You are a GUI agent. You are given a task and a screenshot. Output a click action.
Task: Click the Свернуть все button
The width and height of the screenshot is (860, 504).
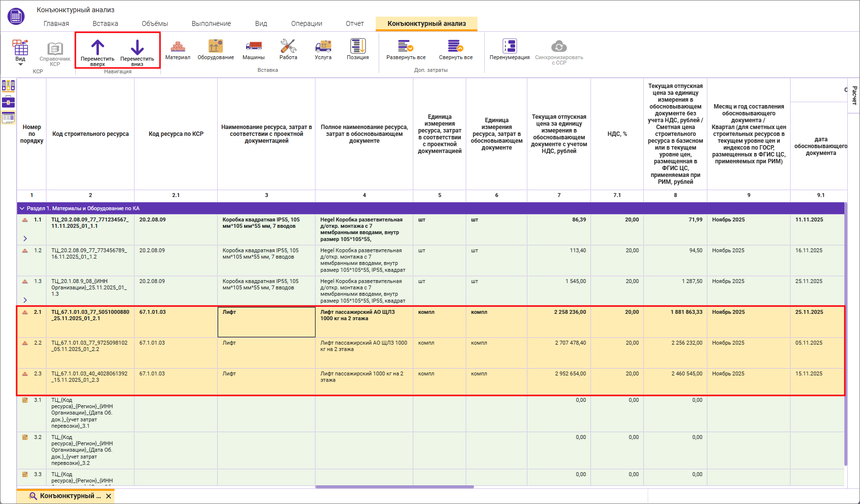tap(455, 49)
